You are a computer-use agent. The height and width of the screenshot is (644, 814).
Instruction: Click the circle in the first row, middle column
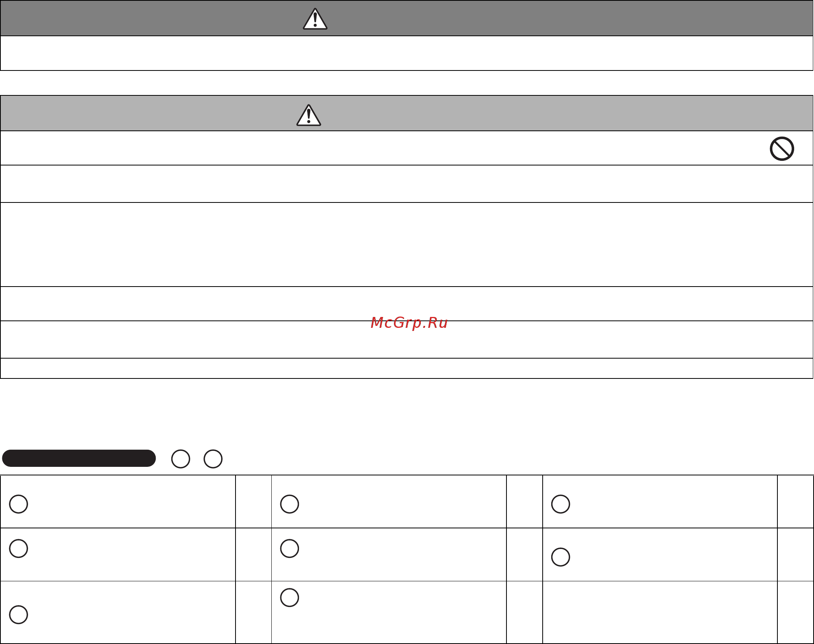click(289, 504)
